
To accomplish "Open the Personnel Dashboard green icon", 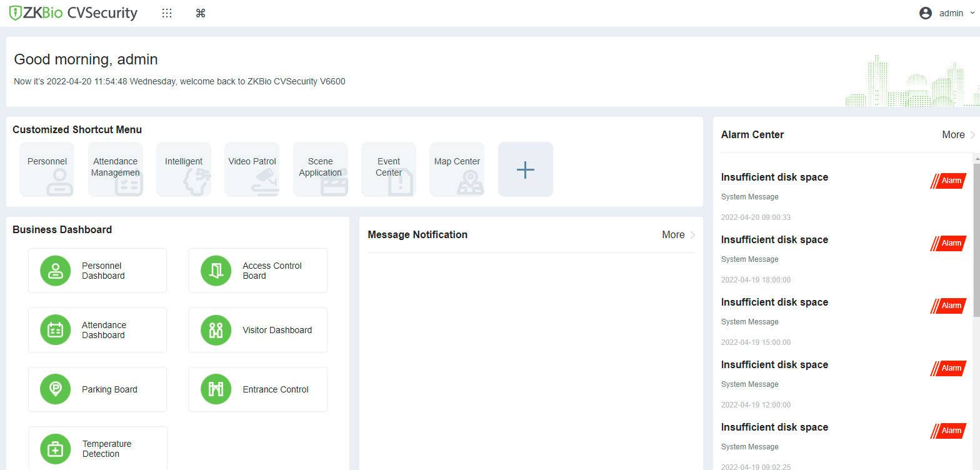I will pos(56,271).
